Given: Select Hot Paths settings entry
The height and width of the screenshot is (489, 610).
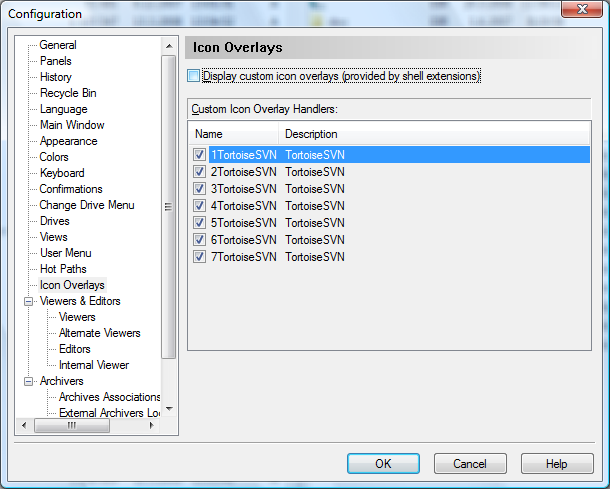Looking at the screenshot, I should tap(63, 269).
